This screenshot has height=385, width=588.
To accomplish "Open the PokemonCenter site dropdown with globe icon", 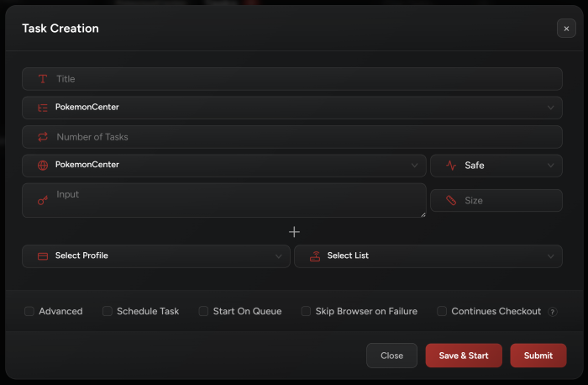I will 224,166.
